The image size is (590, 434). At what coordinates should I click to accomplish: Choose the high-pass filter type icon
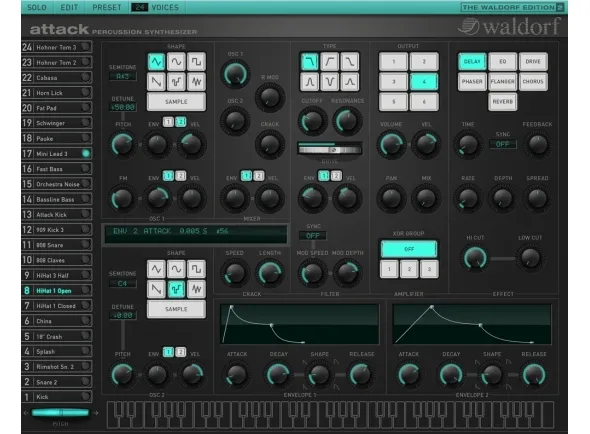tap(329, 62)
